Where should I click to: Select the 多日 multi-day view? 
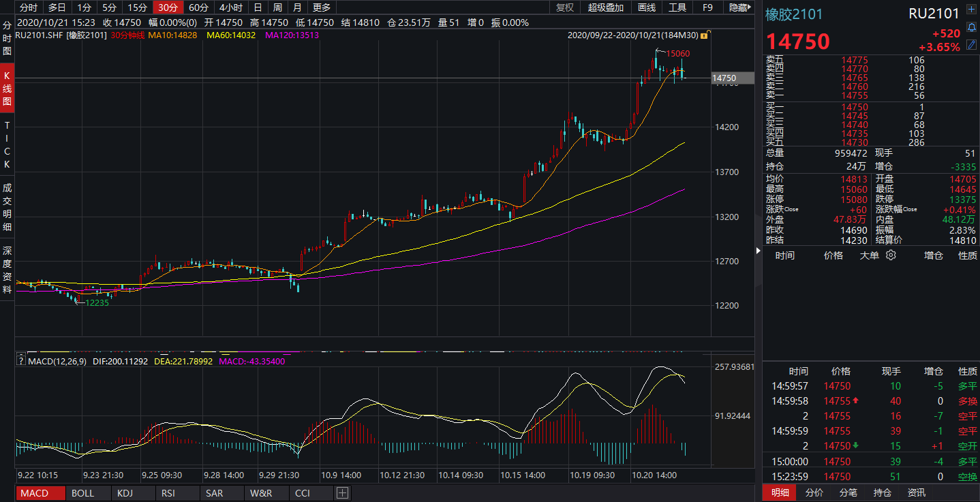coord(57,7)
